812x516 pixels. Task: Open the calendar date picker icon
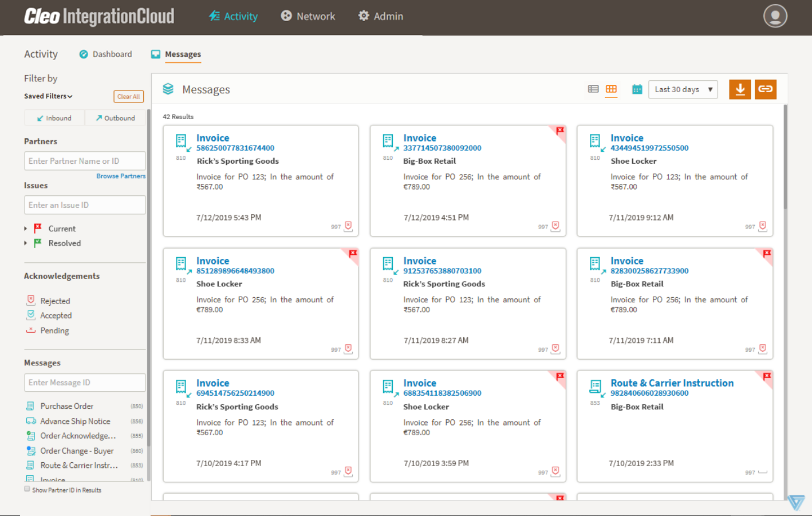(637, 89)
